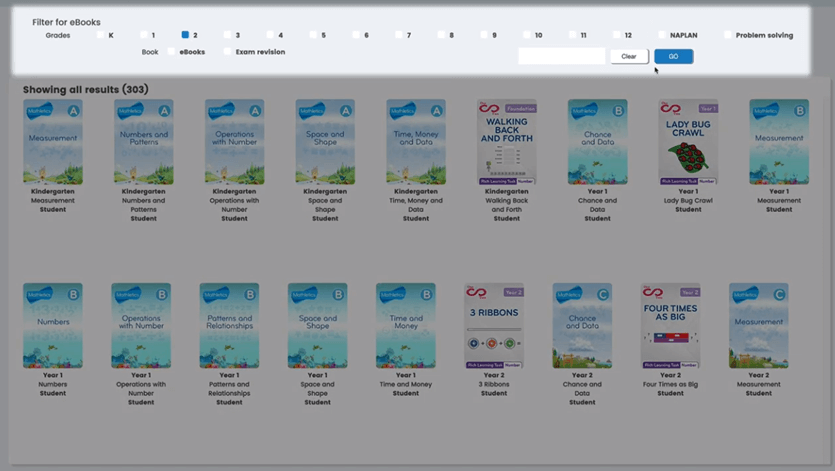This screenshot has width=835, height=471.
Task: Tick the Grade 12 checkbox
Action: click(x=616, y=35)
